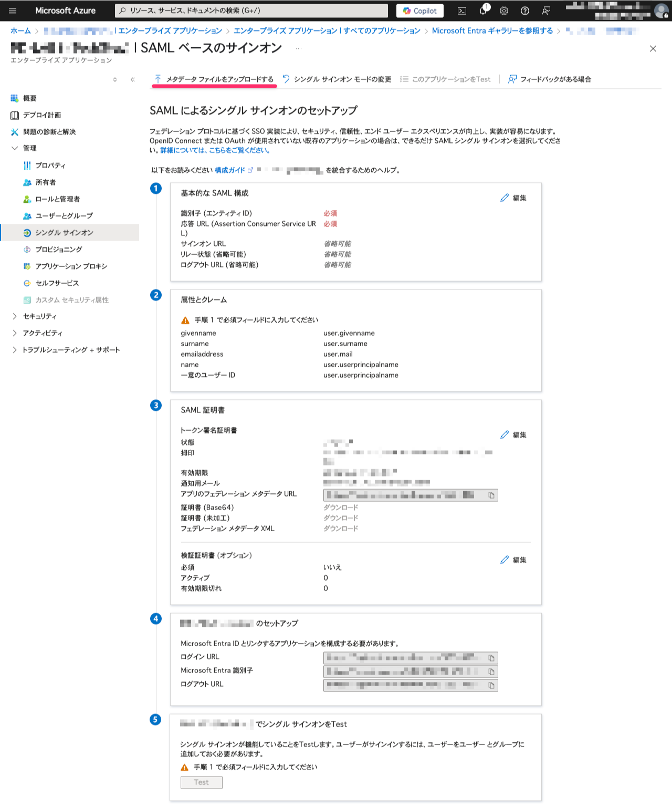This screenshot has height=807, width=672.
Task: Toggle the sidebar sort up-down arrows
Action: (x=115, y=79)
